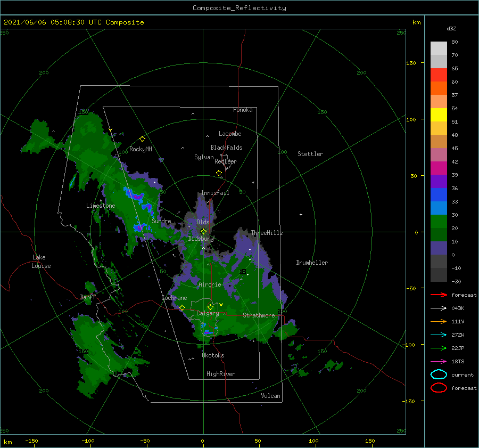Screen dimensions: 479x448
Task: Click the Airdrie label
Action: 210,284
